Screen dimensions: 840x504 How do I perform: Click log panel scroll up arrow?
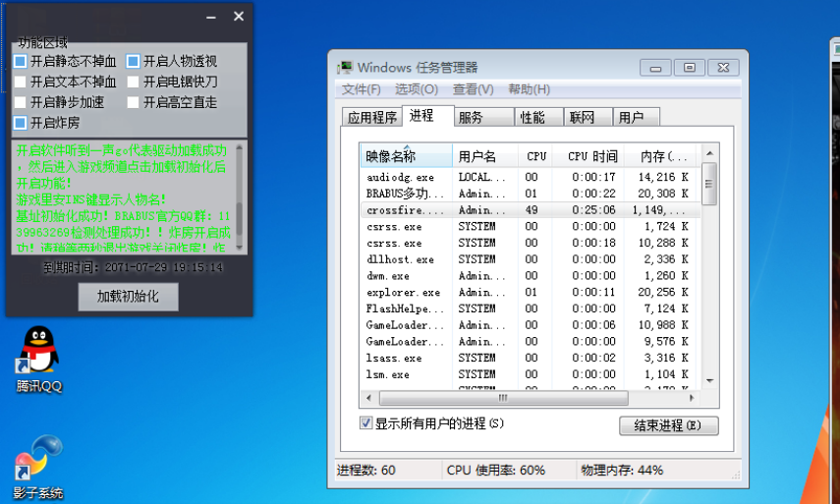click(239, 147)
